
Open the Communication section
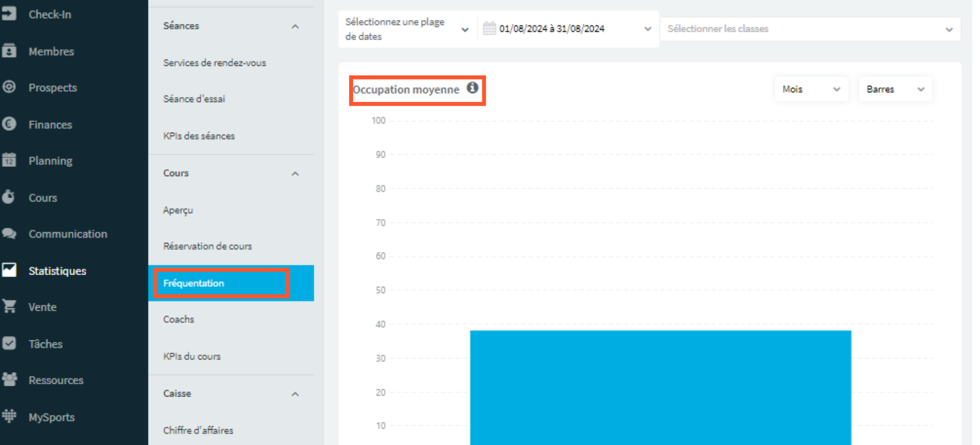[x=67, y=234]
